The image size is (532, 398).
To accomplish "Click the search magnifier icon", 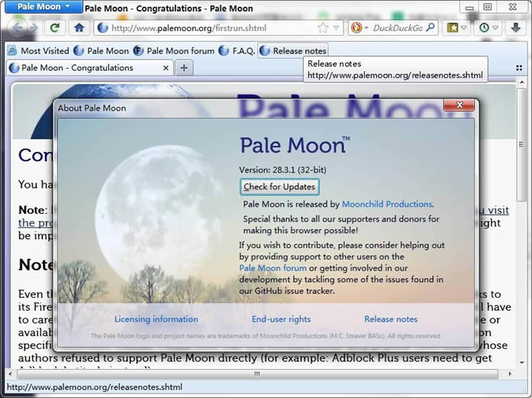I will pyautogui.click(x=430, y=28).
